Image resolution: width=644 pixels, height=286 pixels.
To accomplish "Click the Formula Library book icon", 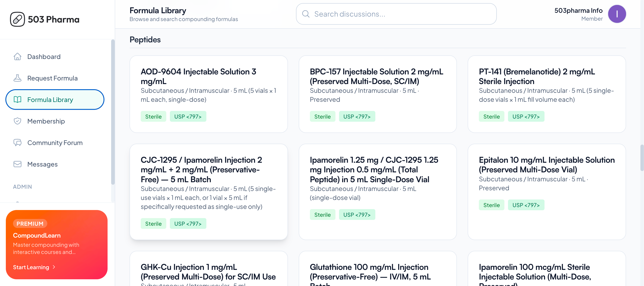I will [17, 100].
